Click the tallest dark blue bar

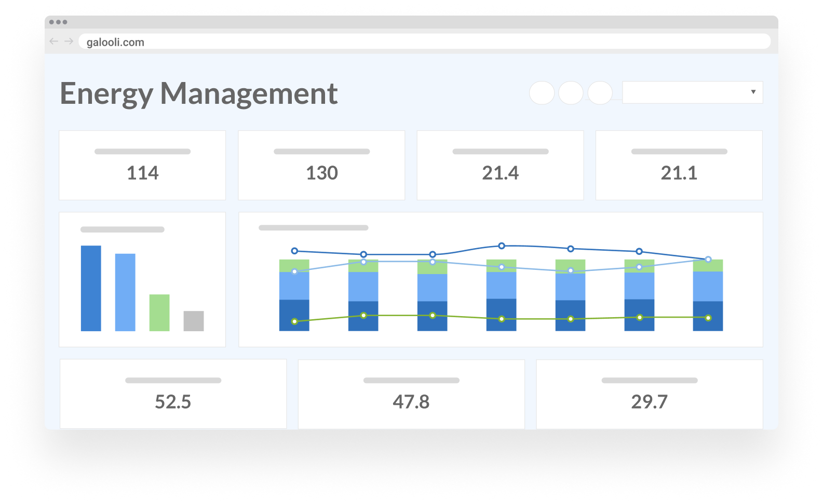pos(91,288)
